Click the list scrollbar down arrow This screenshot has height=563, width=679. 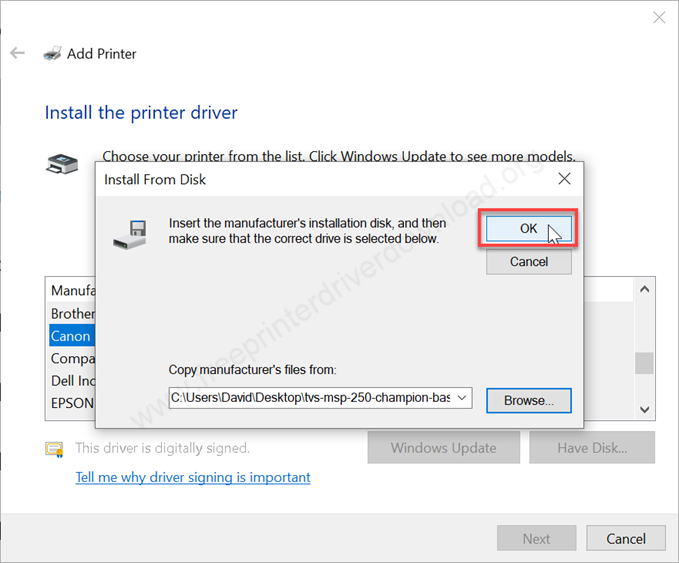tap(644, 409)
